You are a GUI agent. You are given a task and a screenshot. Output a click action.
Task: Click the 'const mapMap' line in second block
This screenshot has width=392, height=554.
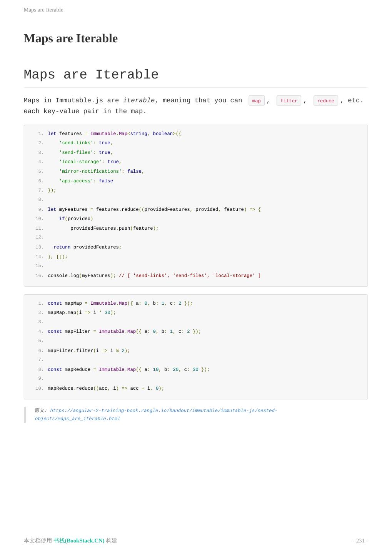[120, 304]
